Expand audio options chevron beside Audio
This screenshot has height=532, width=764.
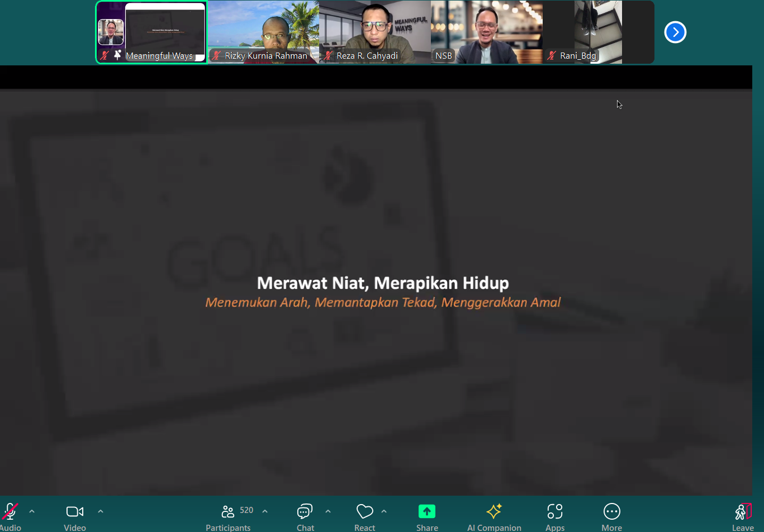[32, 511]
